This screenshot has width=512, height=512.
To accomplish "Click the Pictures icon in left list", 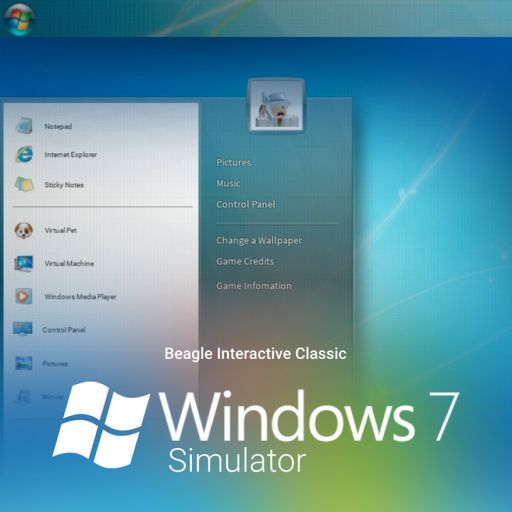I will 23,363.
